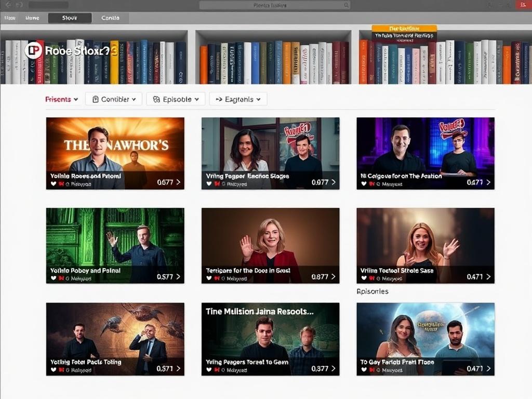Click the heart icon on 'The Nawhor's' episode card
The width and height of the screenshot is (532, 399).
tap(52, 183)
